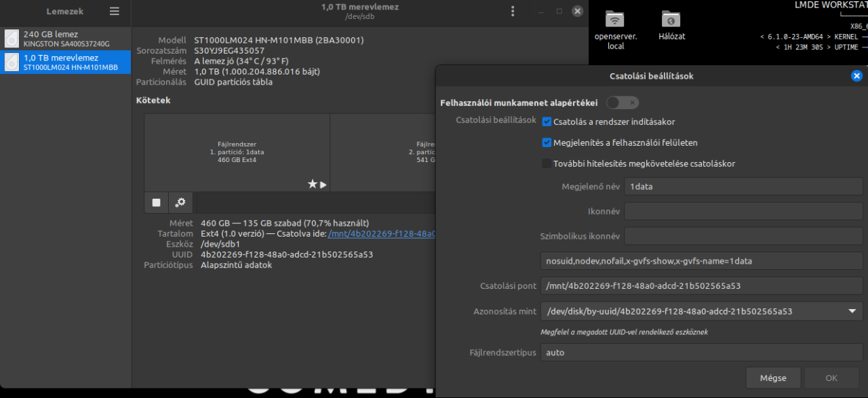Click the Fájlrendszertípus input field
Screen dimensions: 868x398
[701, 353]
